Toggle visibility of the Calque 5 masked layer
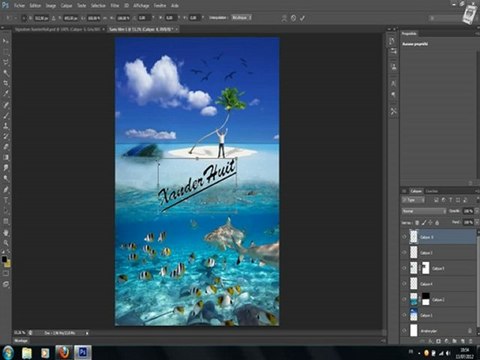The image size is (480, 360). [x=404, y=268]
